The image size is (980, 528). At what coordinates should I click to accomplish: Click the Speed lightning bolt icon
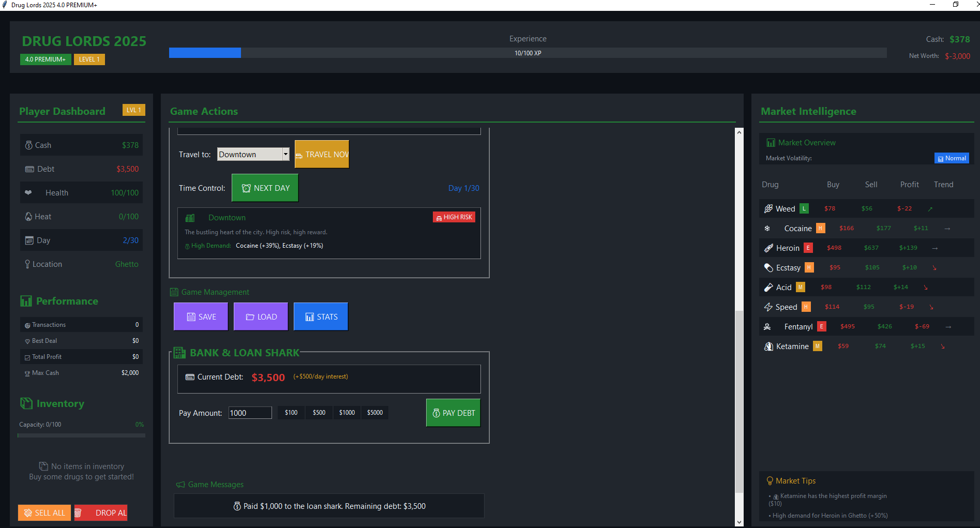pyautogui.click(x=768, y=307)
